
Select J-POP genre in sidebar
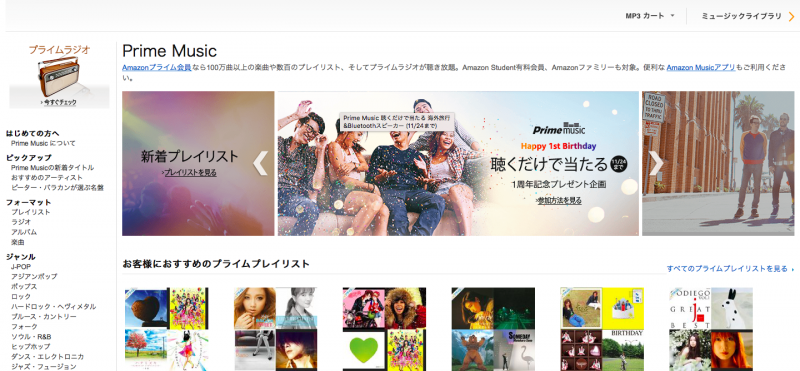pos(21,266)
